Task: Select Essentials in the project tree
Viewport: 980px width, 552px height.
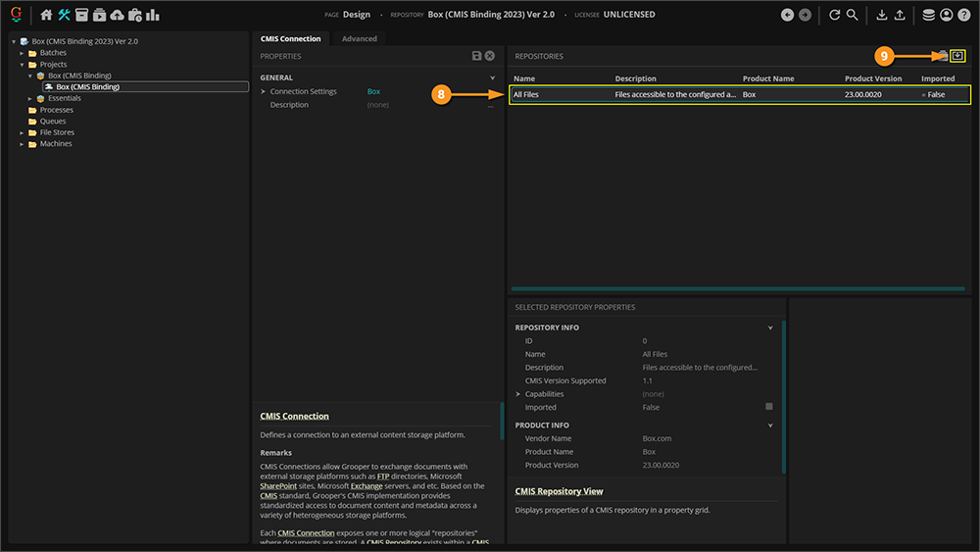Action: (x=65, y=98)
